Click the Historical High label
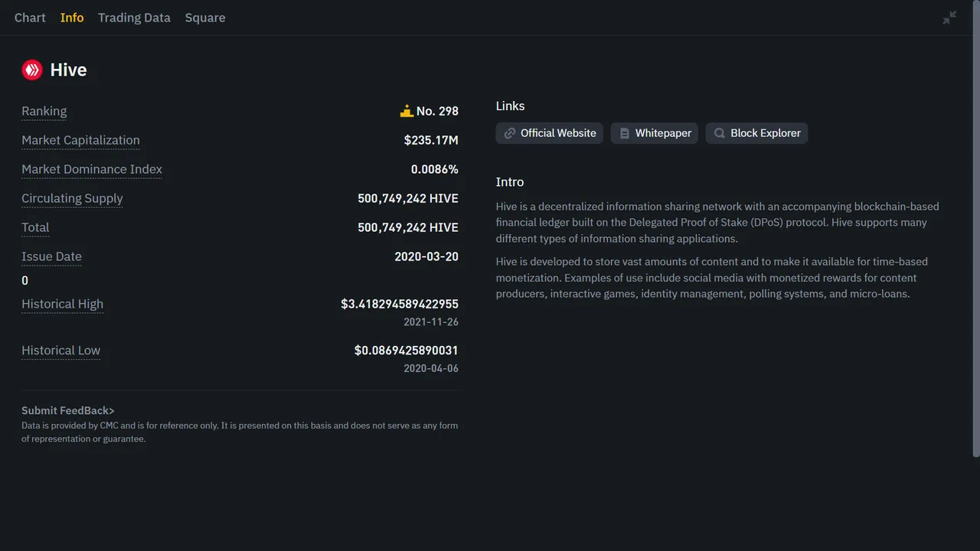 point(62,304)
